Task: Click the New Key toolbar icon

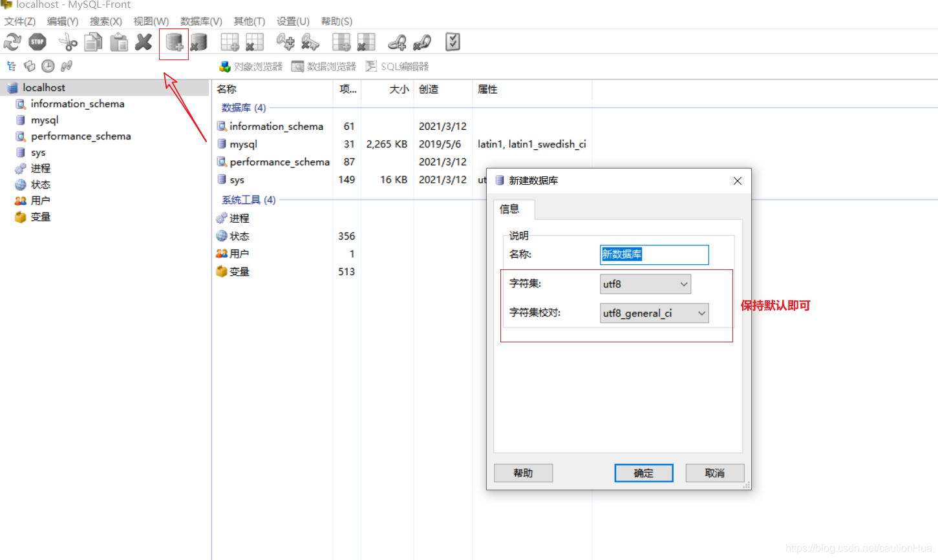Action: click(x=285, y=43)
